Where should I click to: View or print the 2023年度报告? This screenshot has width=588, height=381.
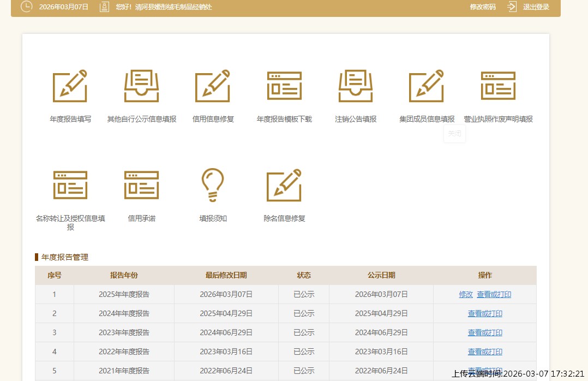coord(485,332)
